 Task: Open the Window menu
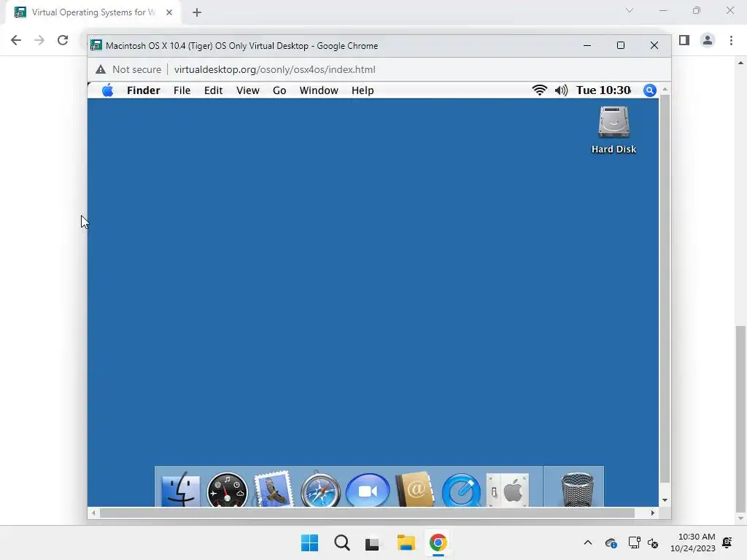[319, 90]
